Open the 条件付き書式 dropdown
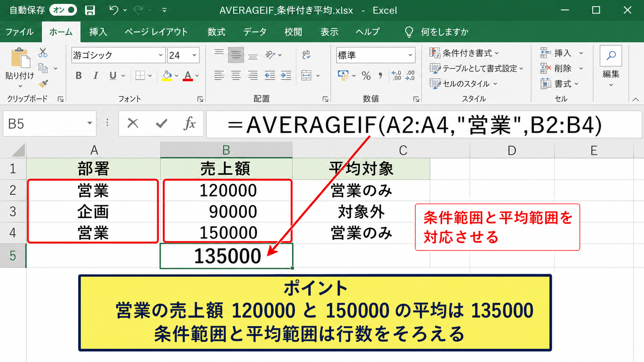The width and height of the screenshot is (644, 362). coord(464,53)
